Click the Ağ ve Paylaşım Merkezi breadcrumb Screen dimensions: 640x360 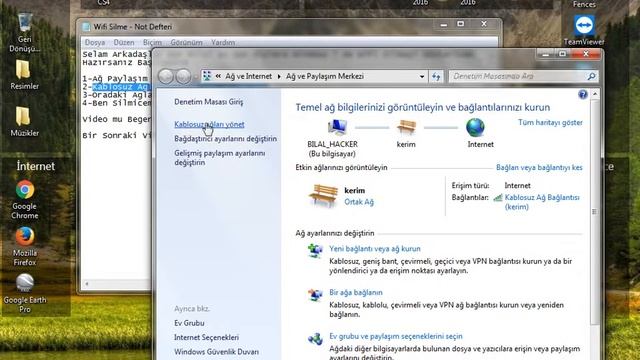click(325, 76)
